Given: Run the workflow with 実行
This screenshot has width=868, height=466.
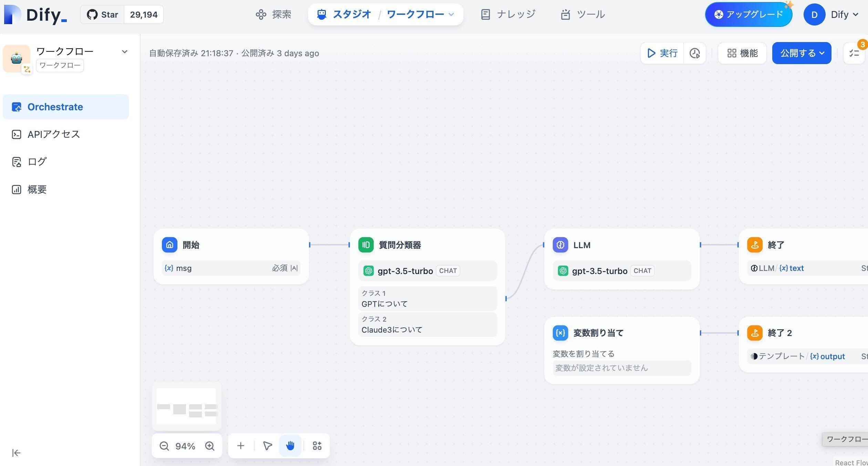Looking at the screenshot, I should [661, 53].
